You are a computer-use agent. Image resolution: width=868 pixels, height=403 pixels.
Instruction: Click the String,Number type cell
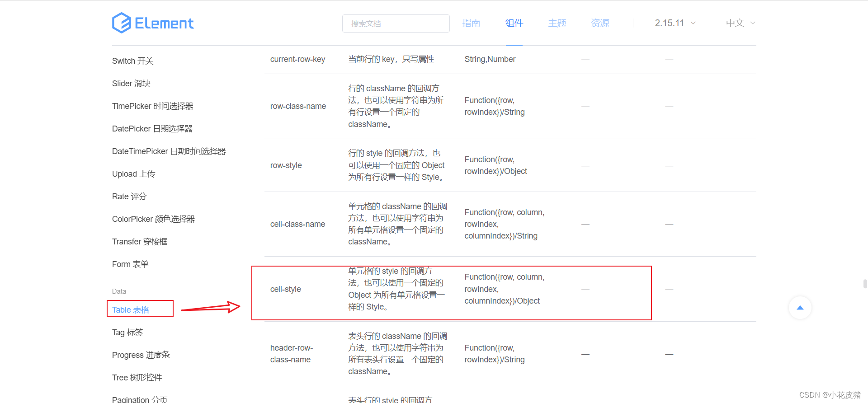tap(490, 59)
